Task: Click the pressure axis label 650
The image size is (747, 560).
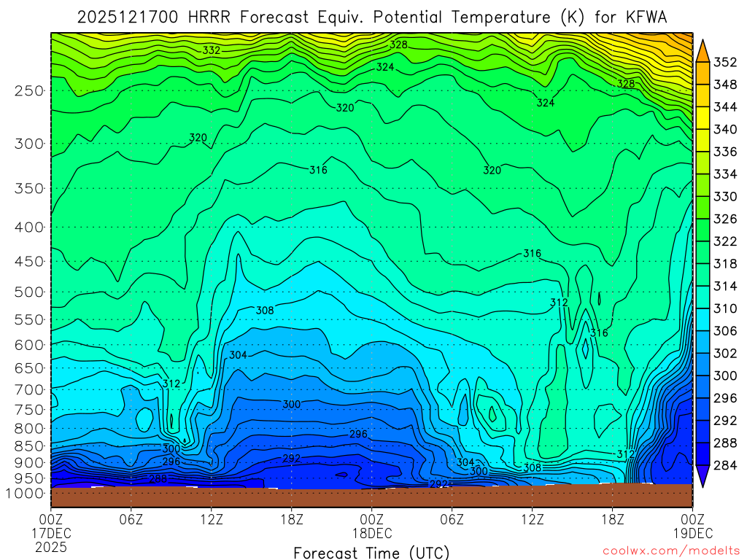Action: [29, 368]
